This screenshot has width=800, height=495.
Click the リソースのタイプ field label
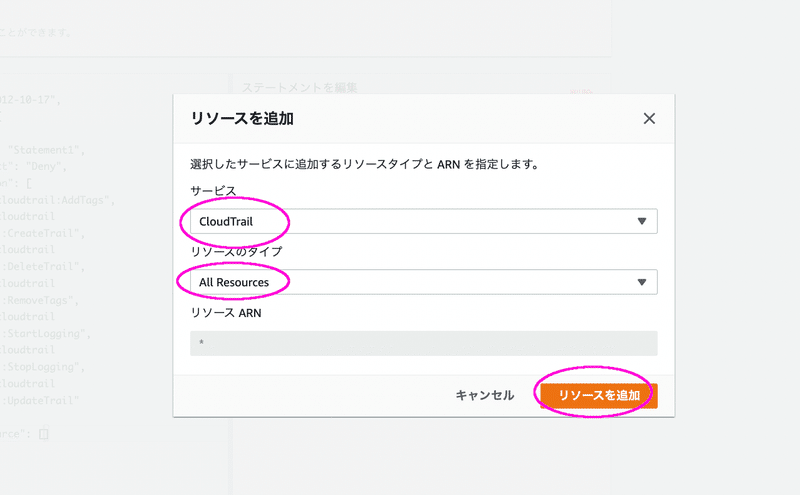(236, 252)
